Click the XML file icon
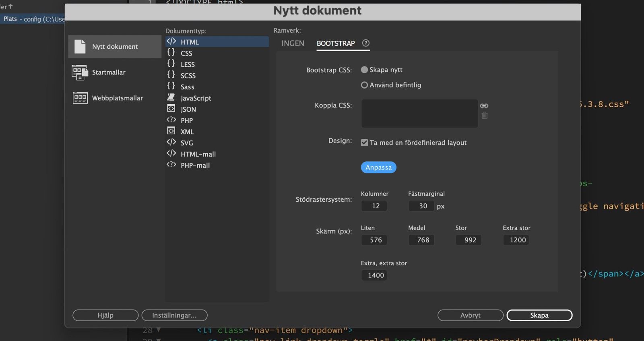This screenshot has width=644, height=341. click(x=171, y=131)
